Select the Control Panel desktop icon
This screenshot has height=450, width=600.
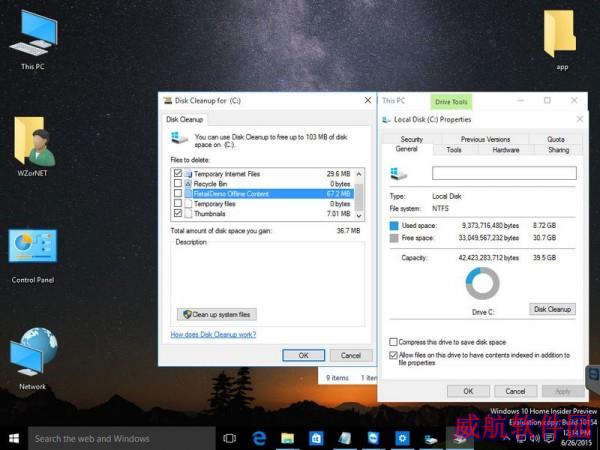[33, 256]
